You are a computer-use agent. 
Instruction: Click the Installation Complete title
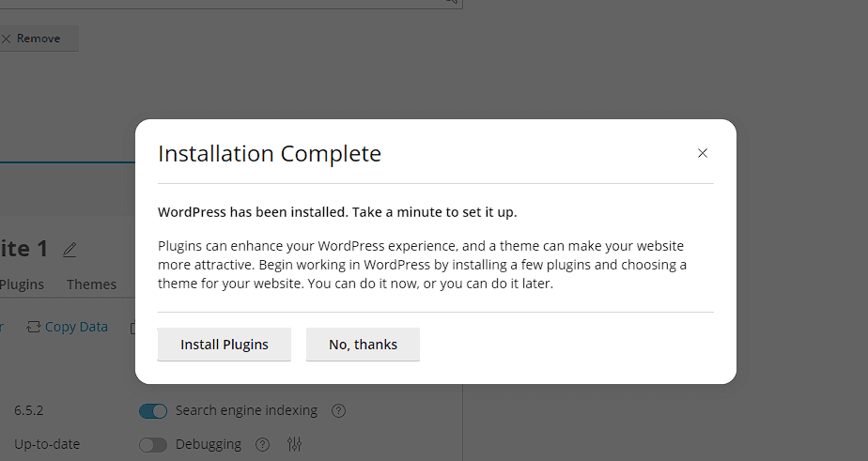270,153
